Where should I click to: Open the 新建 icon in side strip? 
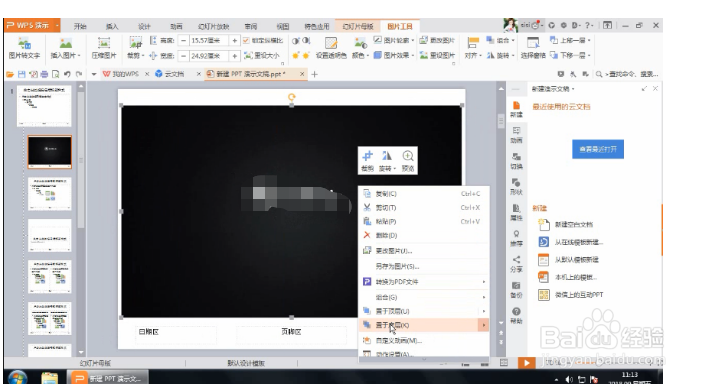[516, 109]
